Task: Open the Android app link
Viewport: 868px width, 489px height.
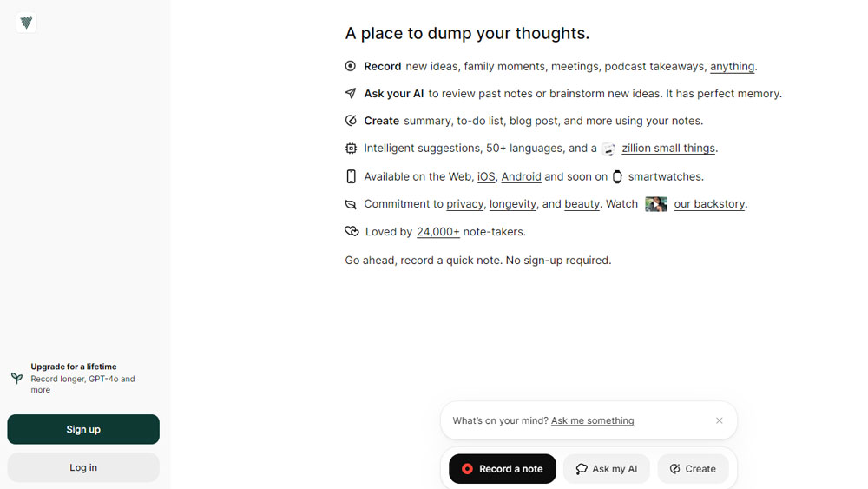Action: tap(521, 176)
